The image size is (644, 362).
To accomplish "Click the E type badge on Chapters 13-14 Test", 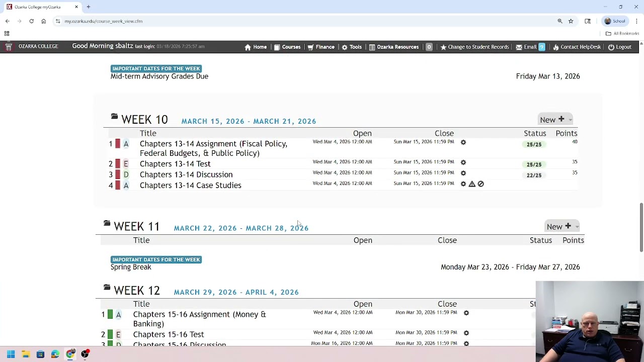I will 126,164.
